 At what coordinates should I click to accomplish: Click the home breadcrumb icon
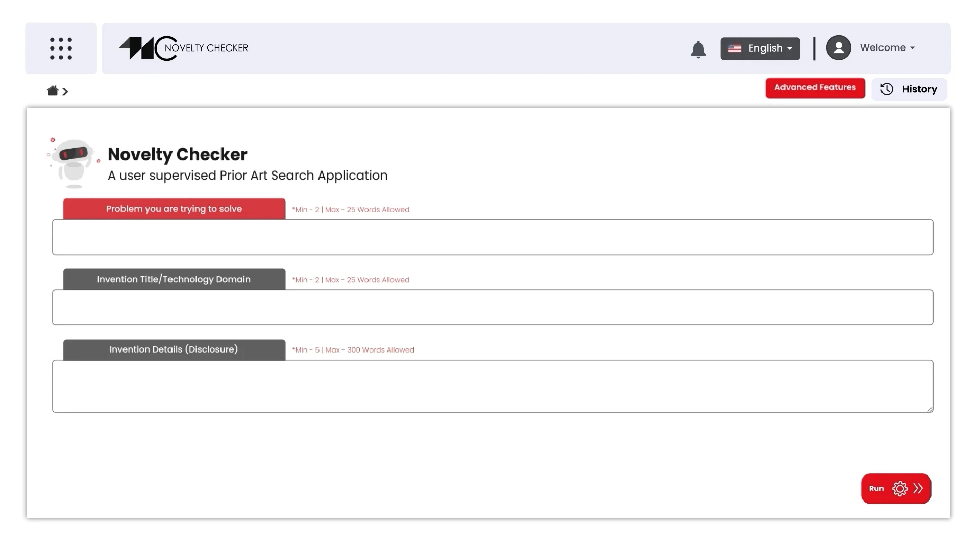(x=52, y=91)
